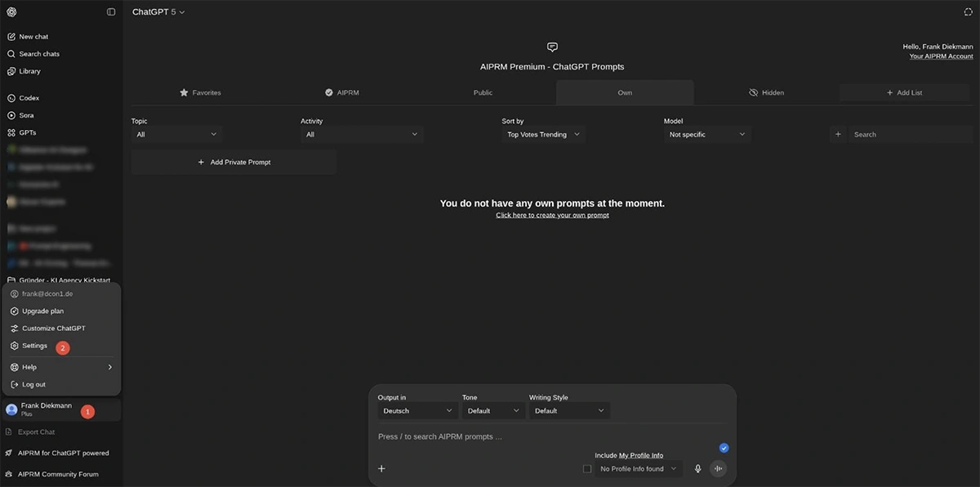Click the blue checkmark badge in the prompt box
This screenshot has width=980, height=487.
coord(724,448)
